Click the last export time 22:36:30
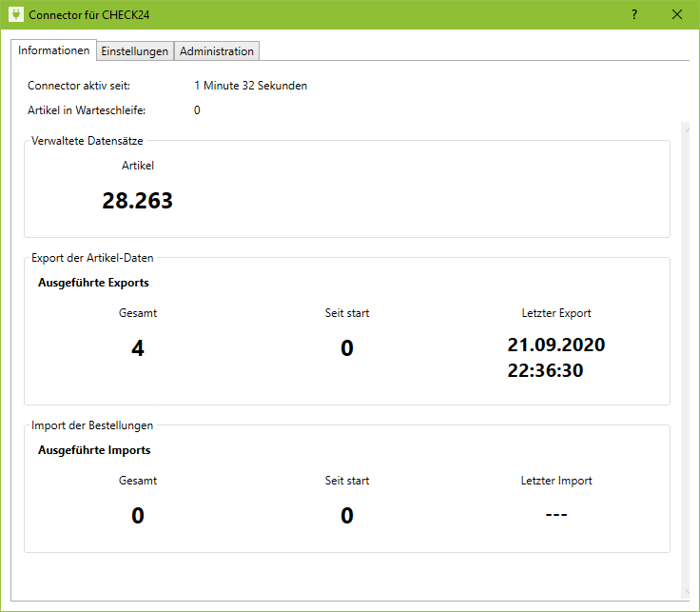The height and width of the screenshot is (612, 700). (545, 370)
